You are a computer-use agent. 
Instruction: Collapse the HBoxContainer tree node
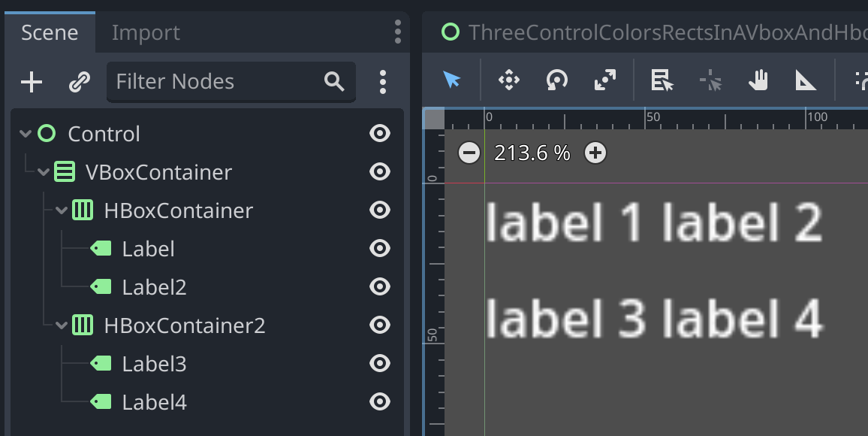[62, 210]
